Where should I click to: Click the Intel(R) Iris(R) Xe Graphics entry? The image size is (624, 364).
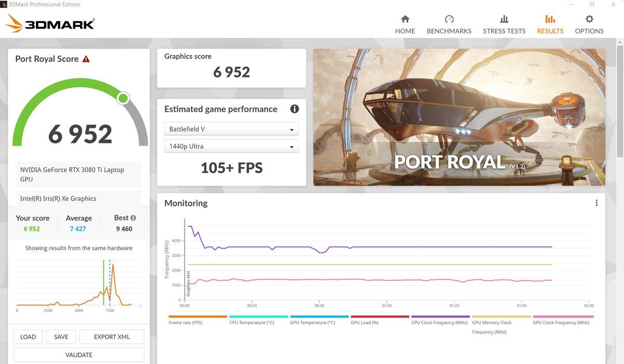[79, 198]
